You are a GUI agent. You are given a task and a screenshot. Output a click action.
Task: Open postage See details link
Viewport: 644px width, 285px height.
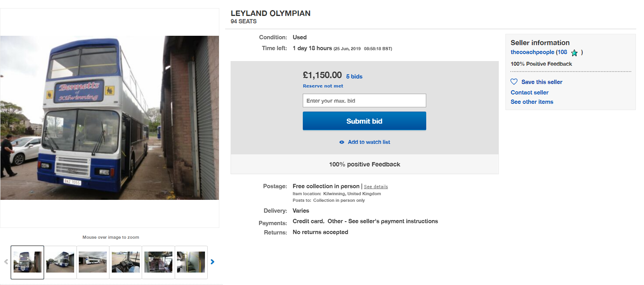click(376, 187)
